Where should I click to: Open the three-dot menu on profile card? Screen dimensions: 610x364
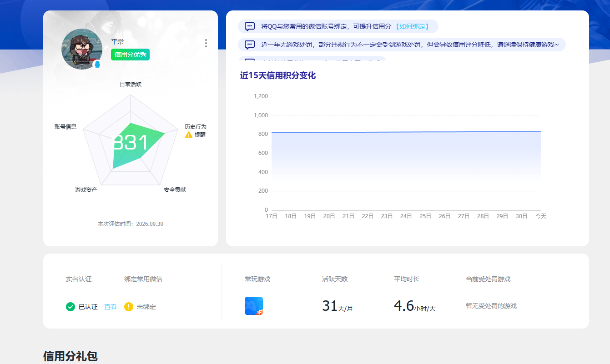tap(206, 43)
